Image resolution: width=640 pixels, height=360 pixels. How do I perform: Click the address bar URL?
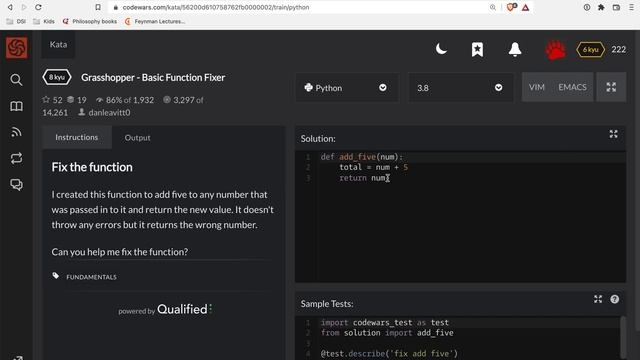(x=216, y=7)
